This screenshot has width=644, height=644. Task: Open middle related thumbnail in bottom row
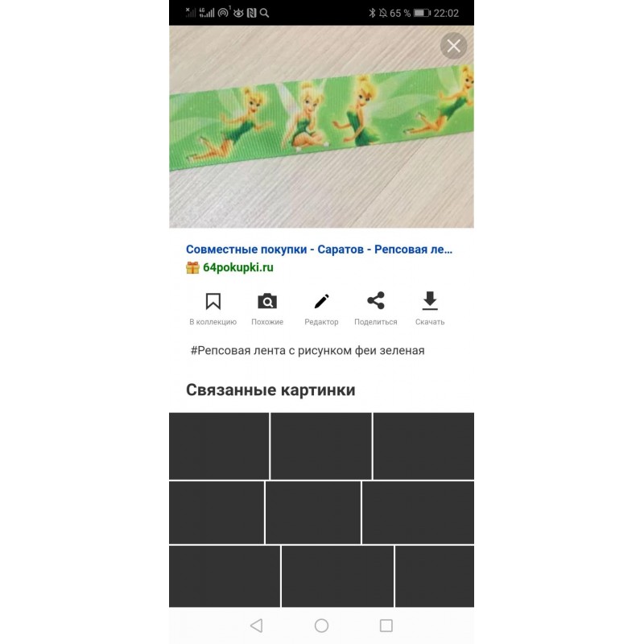coord(337,576)
